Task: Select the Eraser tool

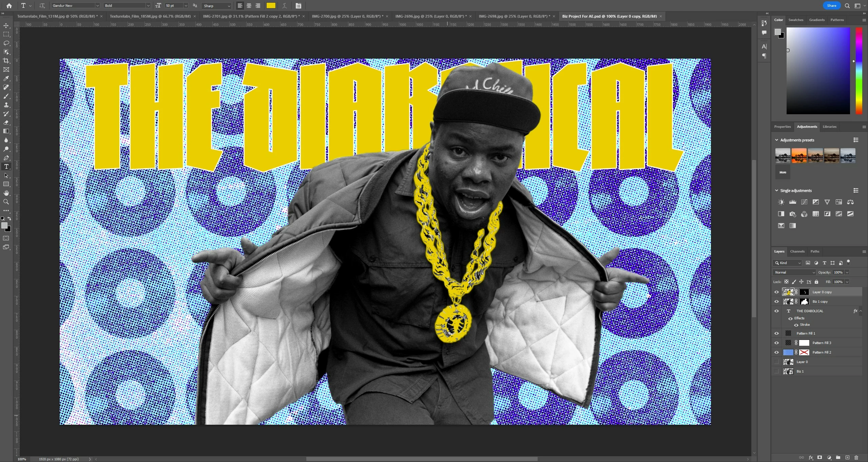Action: pyautogui.click(x=6, y=122)
